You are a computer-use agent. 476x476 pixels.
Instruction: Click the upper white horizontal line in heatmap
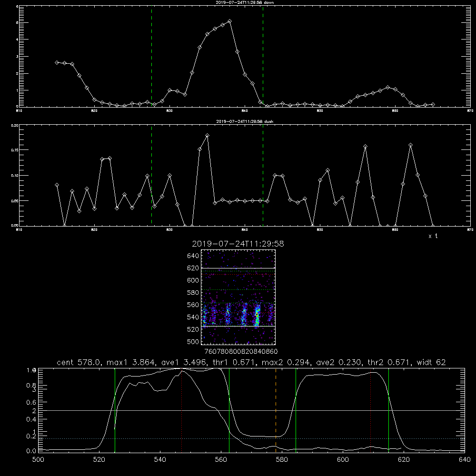tap(238, 268)
